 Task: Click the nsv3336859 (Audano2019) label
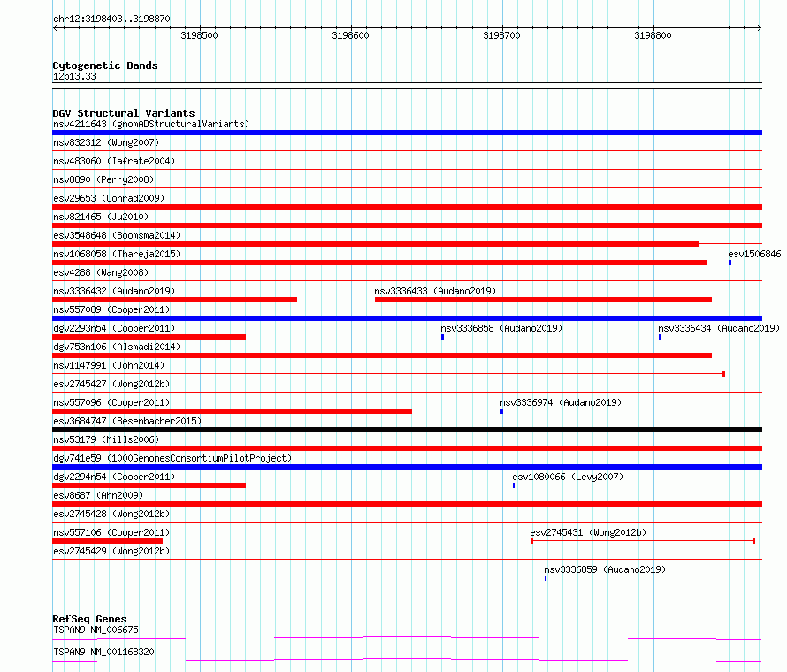coord(605,569)
